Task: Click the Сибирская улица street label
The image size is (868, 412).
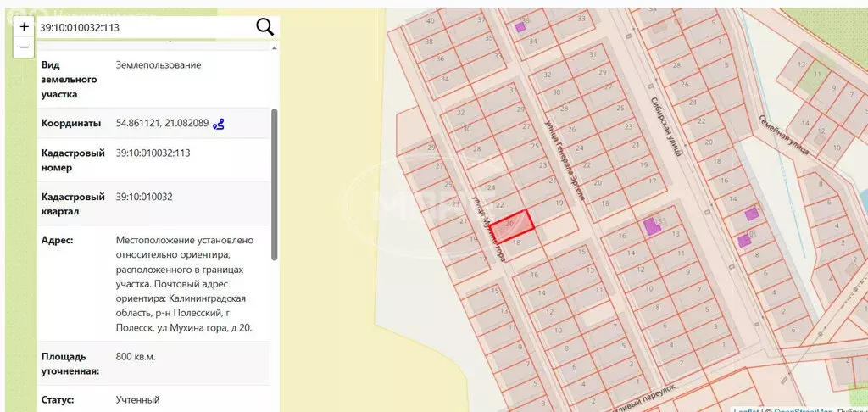Action: (666, 127)
